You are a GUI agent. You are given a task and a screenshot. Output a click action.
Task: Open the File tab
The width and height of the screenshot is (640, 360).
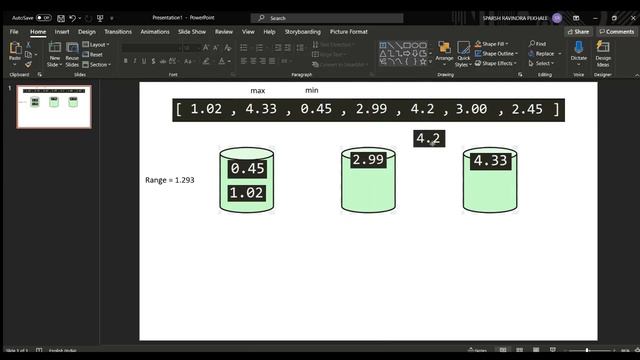pos(14,31)
